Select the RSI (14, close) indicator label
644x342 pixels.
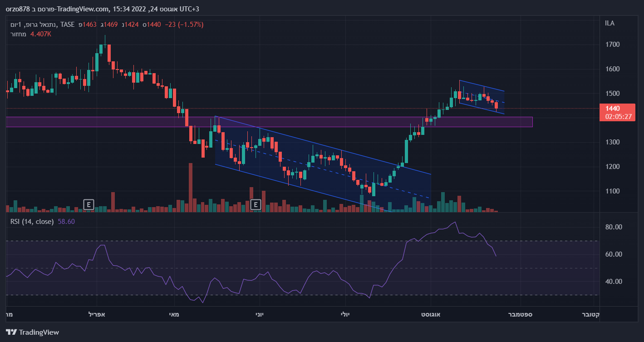click(32, 222)
